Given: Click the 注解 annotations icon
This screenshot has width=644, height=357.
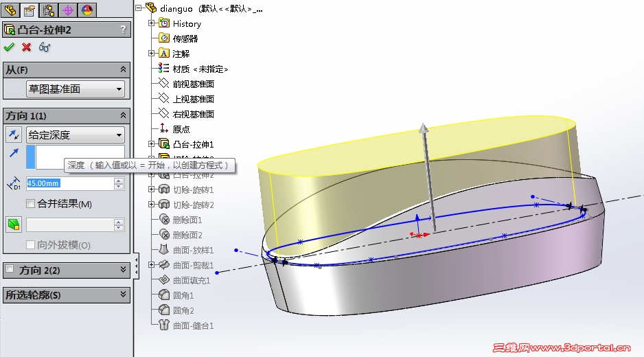Looking at the screenshot, I should coord(164,54).
